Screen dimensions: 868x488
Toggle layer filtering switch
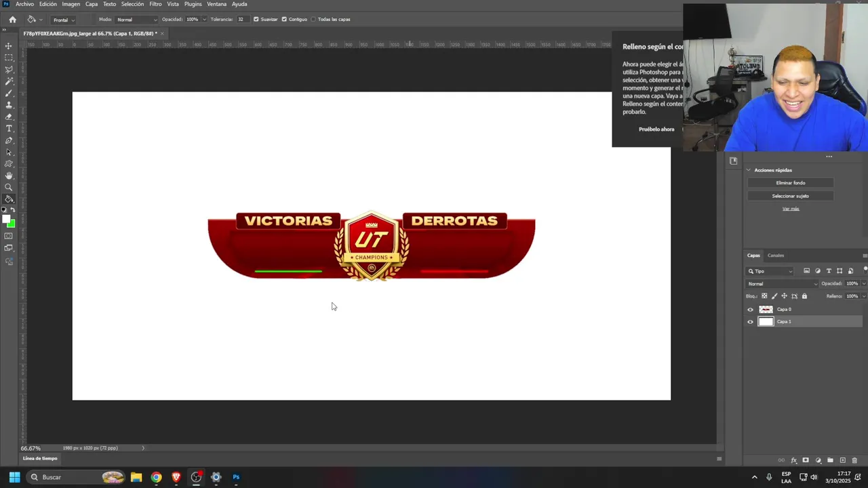(865, 270)
